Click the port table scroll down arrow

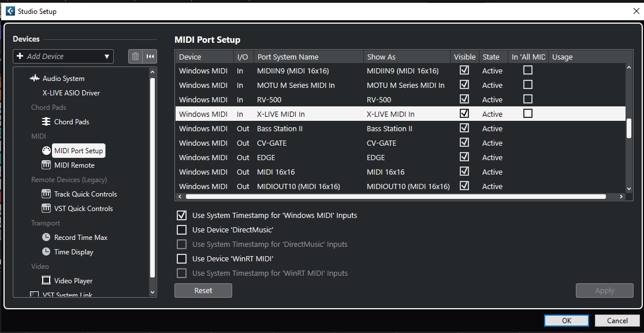click(628, 188)
